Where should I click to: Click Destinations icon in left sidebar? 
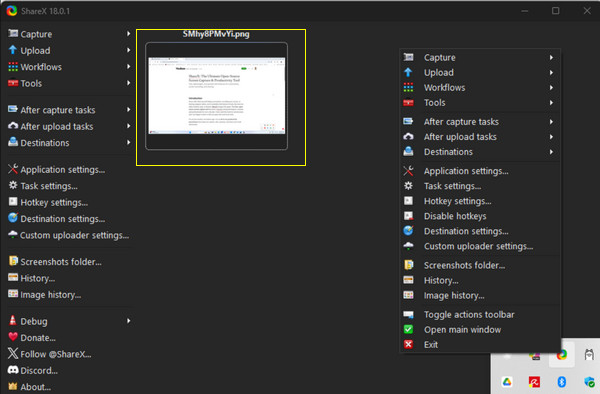[x=13, y=142]
